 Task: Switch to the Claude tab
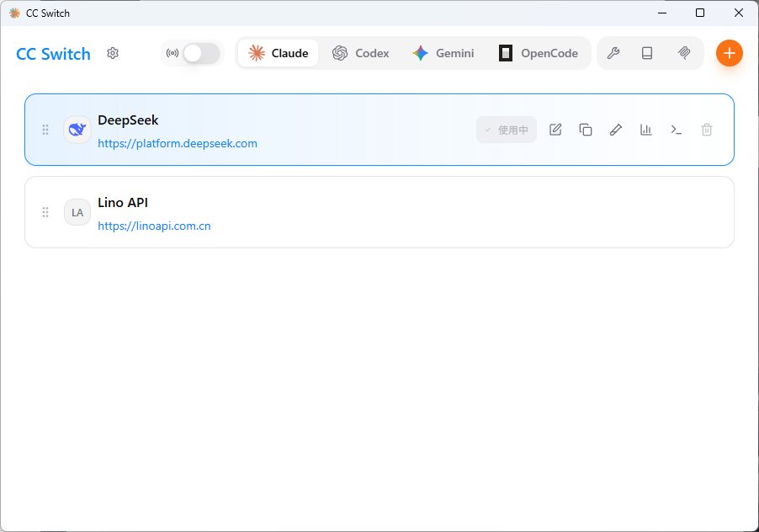point(279,53)
